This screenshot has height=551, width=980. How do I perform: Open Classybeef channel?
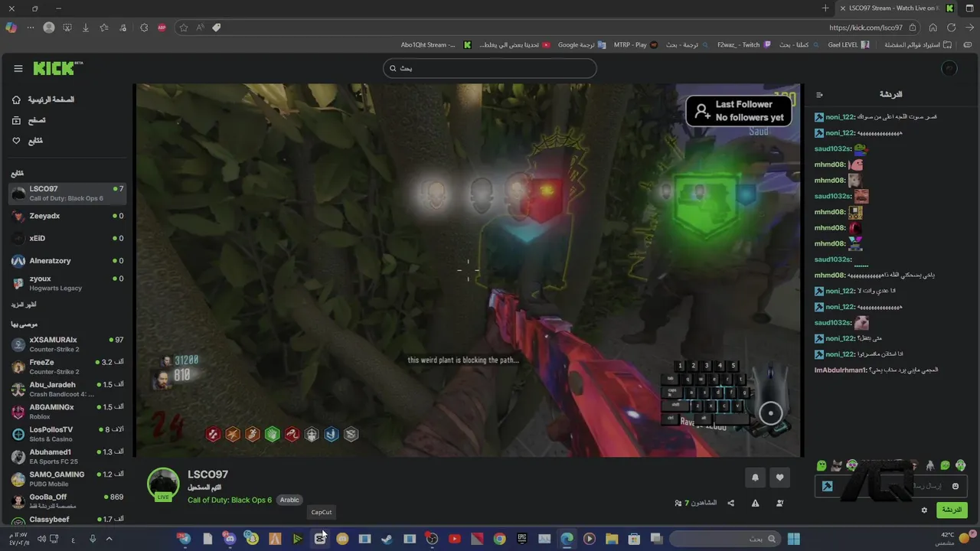click(x=67, y=520)
